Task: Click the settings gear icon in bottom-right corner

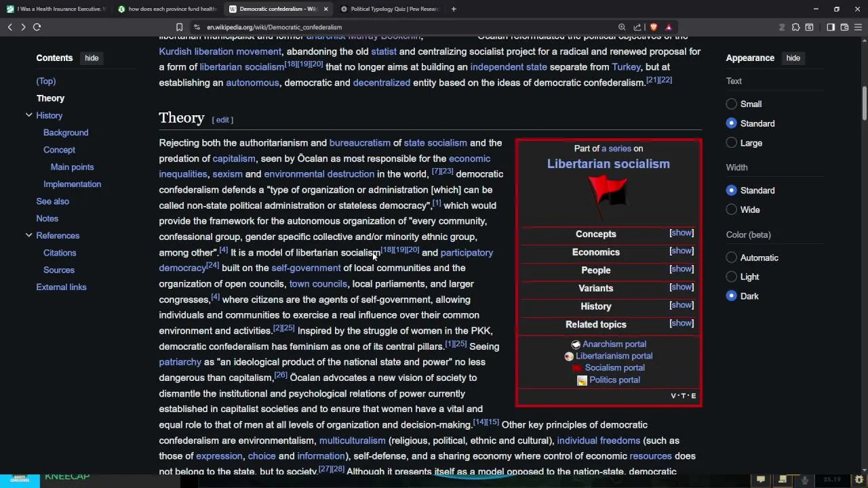Action: pyautogui.click(x=859, y=480)
